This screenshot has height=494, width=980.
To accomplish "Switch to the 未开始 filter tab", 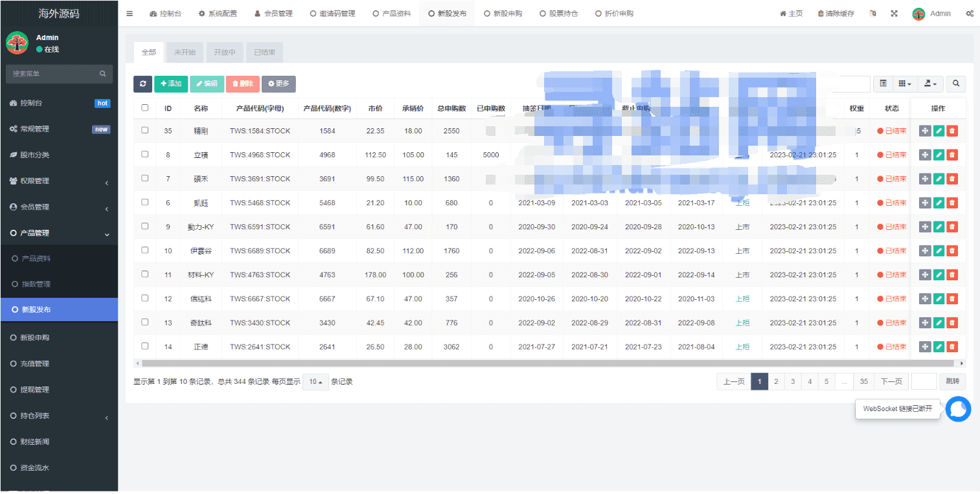I will pyautogui.click(x=185, y=52).
